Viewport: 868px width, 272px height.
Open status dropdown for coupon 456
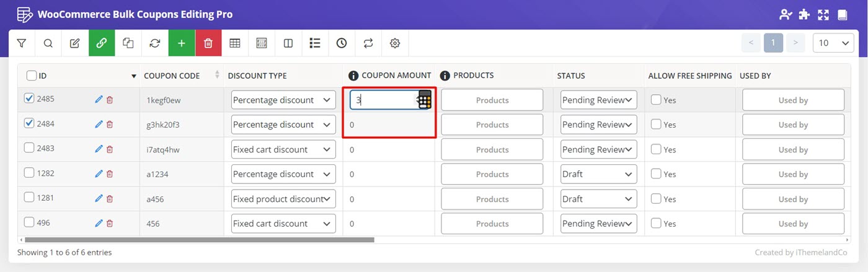click(x=598, y=224)
